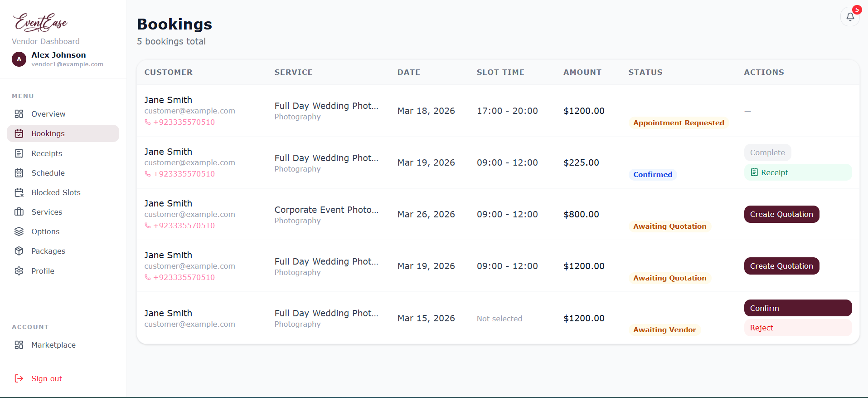
Task: Open the Marketplace account item
Action: tap(53, 345)
